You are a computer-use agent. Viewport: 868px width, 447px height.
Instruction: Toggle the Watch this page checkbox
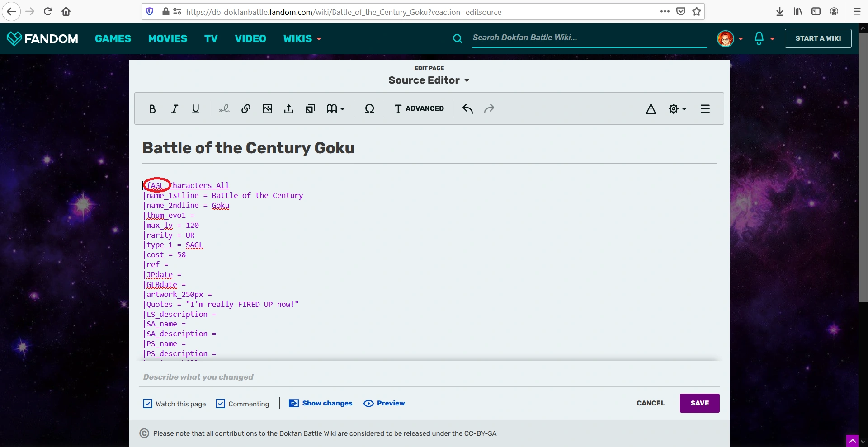pyautogui.click(x=148, y=404)
